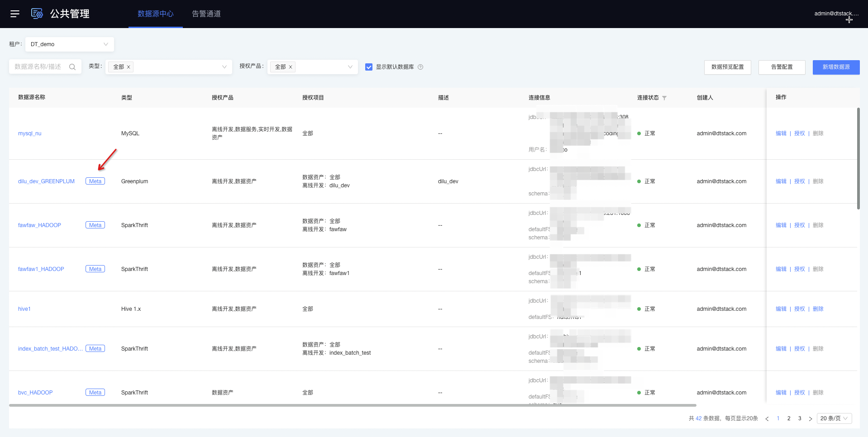Switch to 告警通道 tab
This screenshot has height=437, width=868.
point(206,14)
